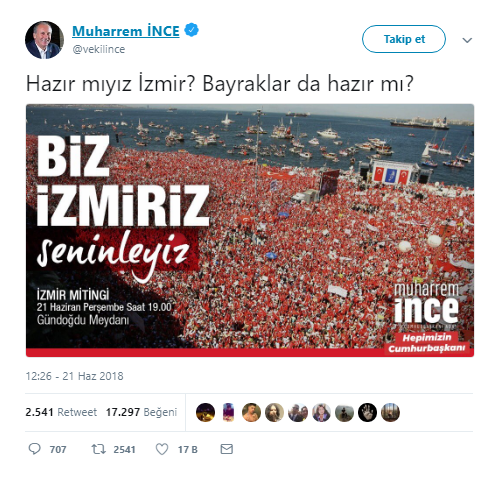Viewport: 497px width, 480px height.
Task: Click the blue verified badge
Action: 192,30
